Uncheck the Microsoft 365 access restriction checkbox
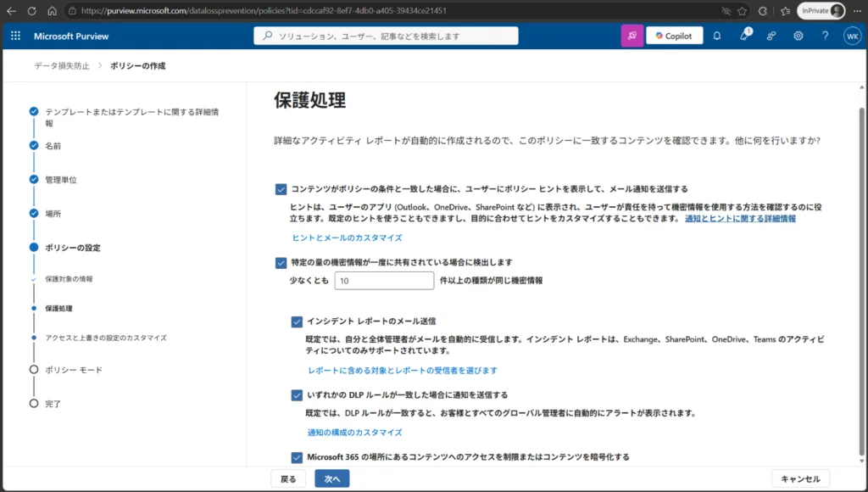This screenshot has height=492, width=868. pyautogui.click(x=297, y=458)
